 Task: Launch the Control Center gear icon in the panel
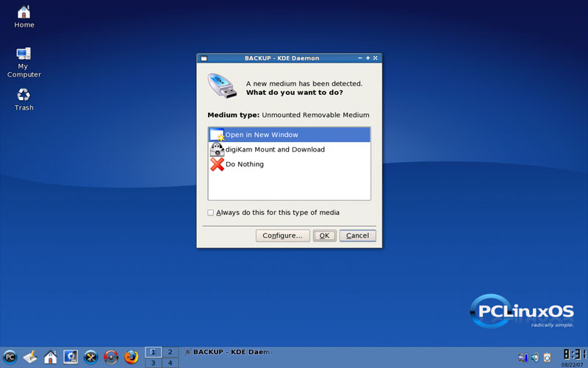coord(71,357)
